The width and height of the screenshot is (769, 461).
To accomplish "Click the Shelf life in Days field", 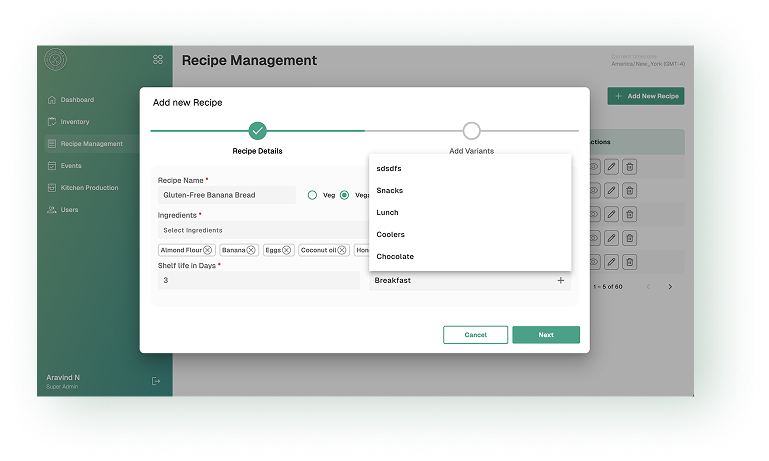I will point(258,281).
